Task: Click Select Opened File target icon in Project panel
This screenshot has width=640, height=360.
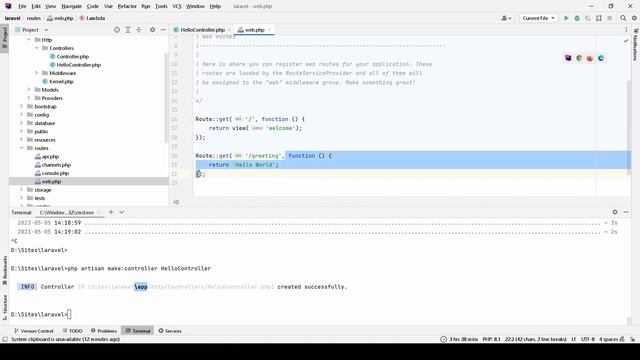Action: pos(117,30)
